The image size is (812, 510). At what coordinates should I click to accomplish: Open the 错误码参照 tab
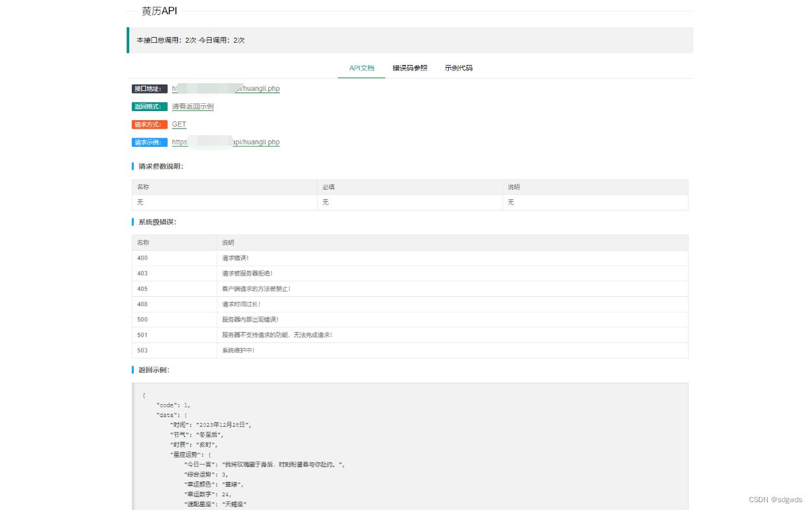coord(410,68)
